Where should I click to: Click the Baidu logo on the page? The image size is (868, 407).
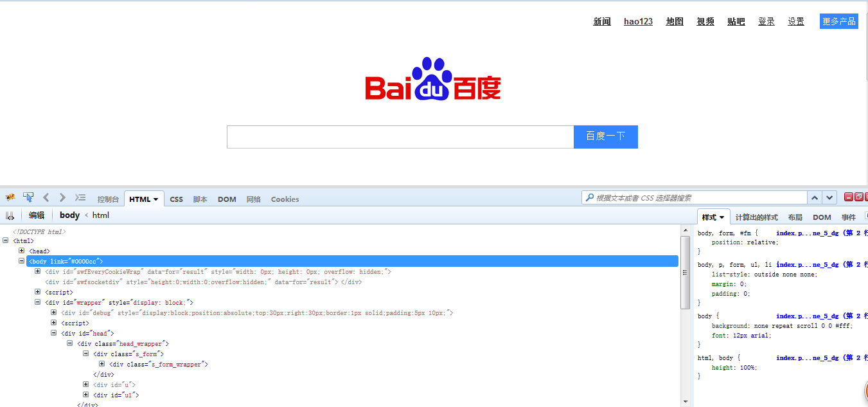(433, 79)
